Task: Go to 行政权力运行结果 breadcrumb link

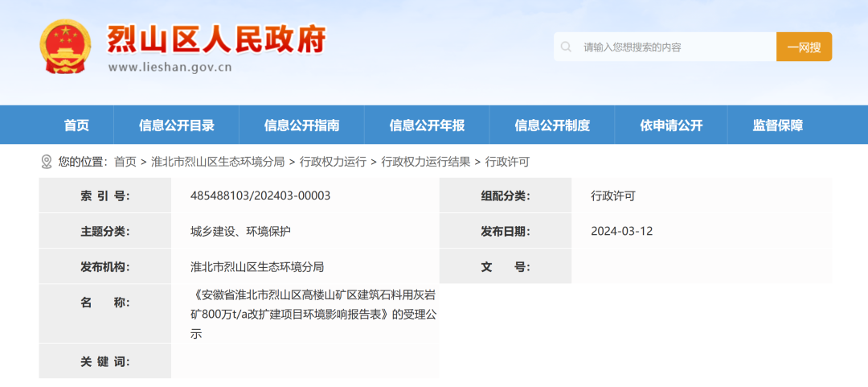Action: (x=426, y=162)
